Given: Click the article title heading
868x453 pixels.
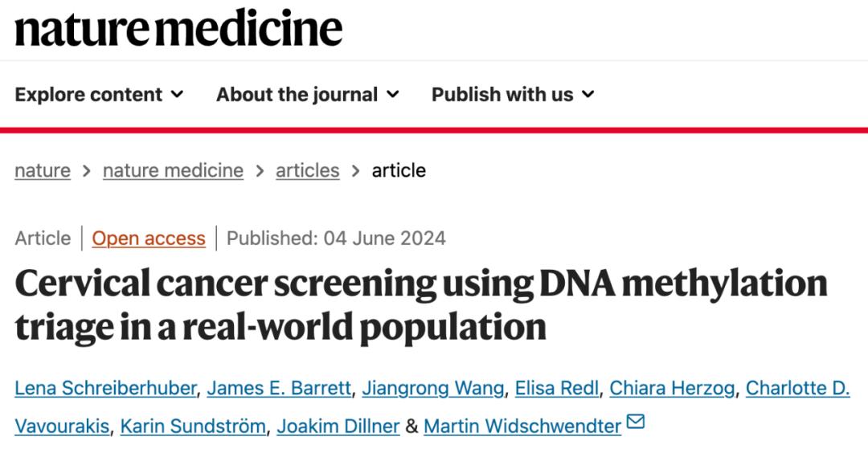Looking at the screenshot, I should tap(420, 305).
